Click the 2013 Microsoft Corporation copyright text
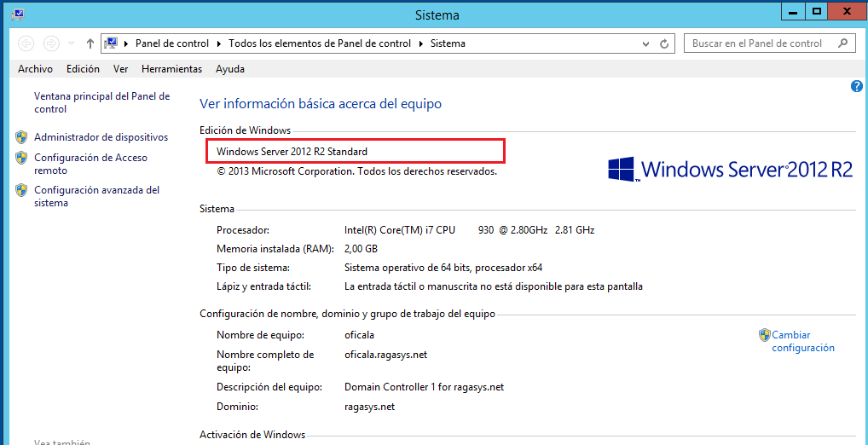The image size is (868, 445). (x=356, y=171)
